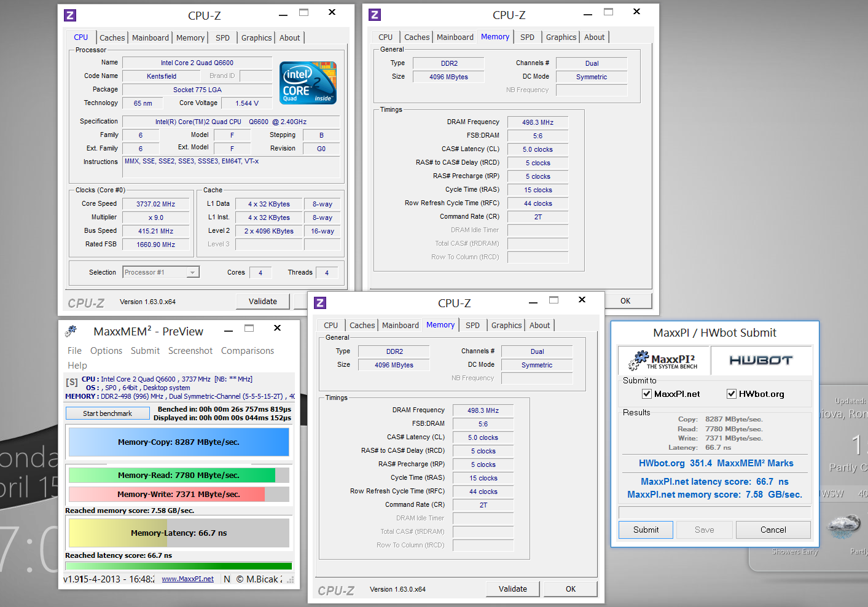Click the Level 2 cache 2 x 4096 KBytes value
This screenshot has height=607, width=868.
[269, 231]
